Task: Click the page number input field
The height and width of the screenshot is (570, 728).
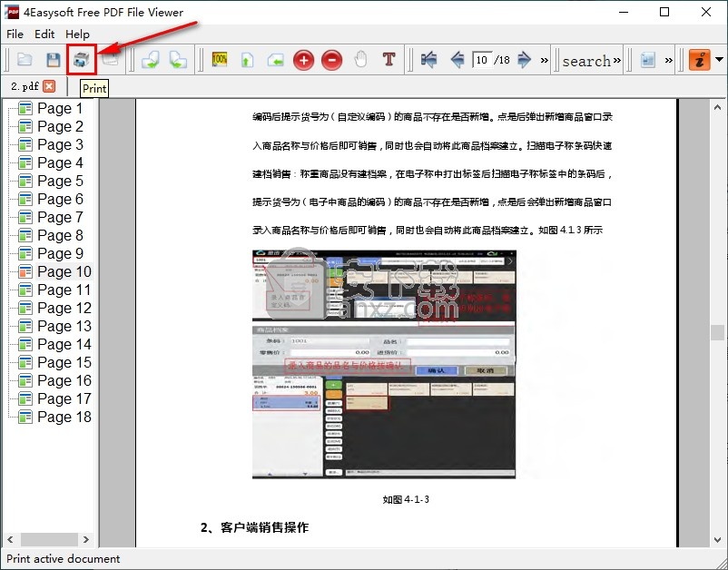Action: coord(482,60)
